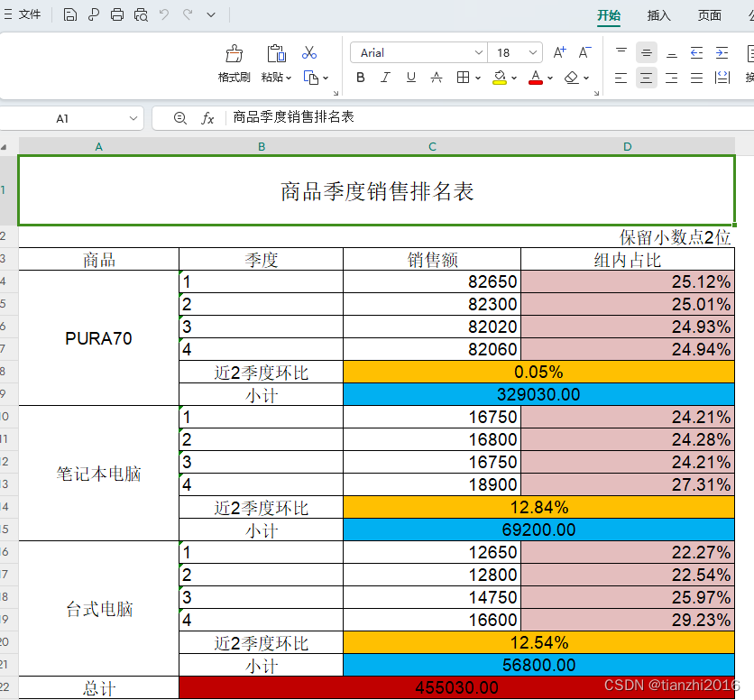Toggle italic formatting
Viewport: 754px width, 700px height.
(385, 78)
